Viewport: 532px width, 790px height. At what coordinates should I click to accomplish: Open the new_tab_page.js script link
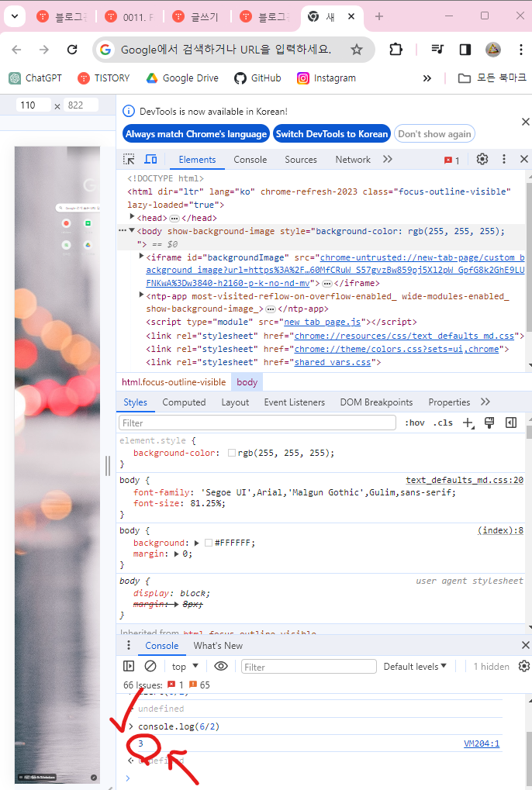click(x=322, y=322)
